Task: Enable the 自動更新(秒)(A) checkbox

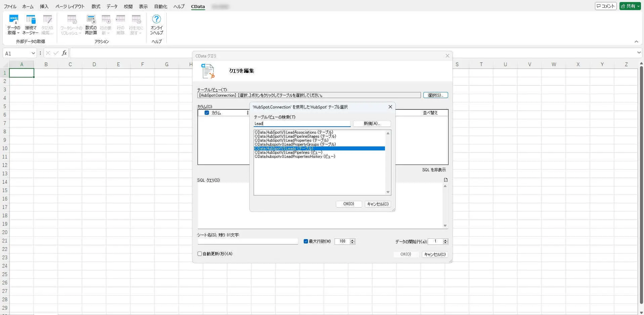Action: 200,254
